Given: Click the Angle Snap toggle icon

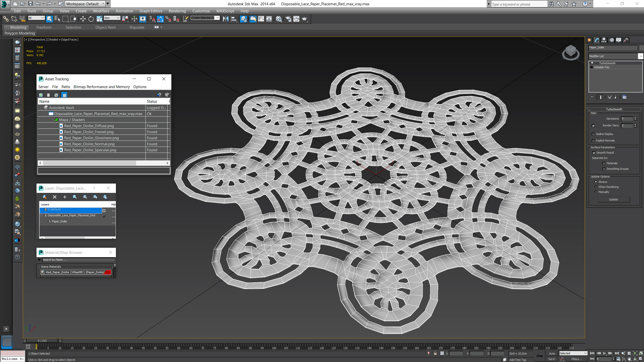Looking at the screenshot, I should pyautogui.click(x=160, y=19).
